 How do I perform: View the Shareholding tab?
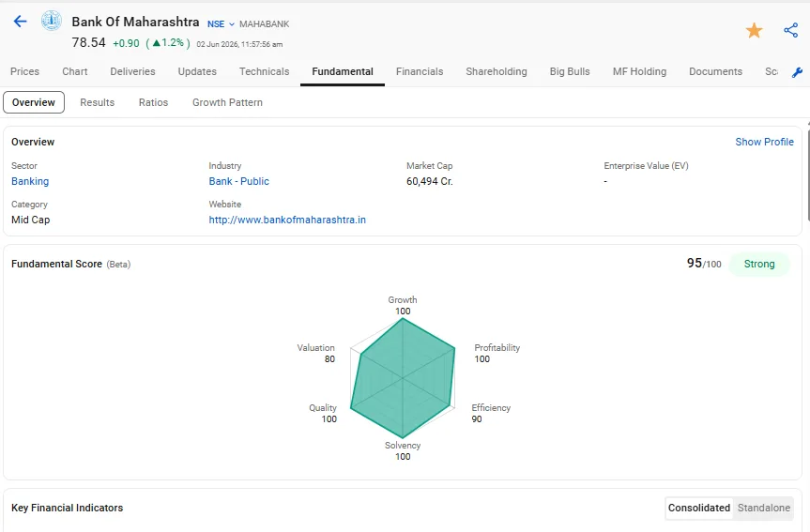coord(497,71)
